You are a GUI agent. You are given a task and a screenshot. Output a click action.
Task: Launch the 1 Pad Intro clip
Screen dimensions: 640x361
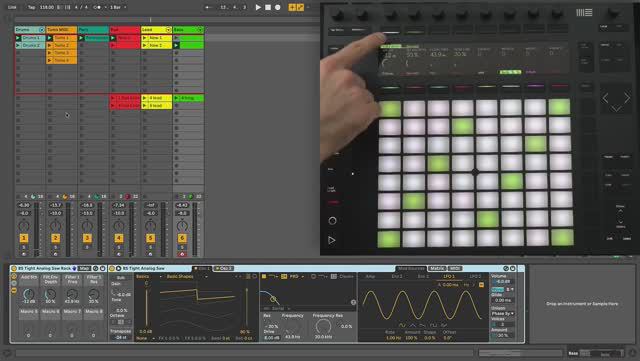(113, 98)
